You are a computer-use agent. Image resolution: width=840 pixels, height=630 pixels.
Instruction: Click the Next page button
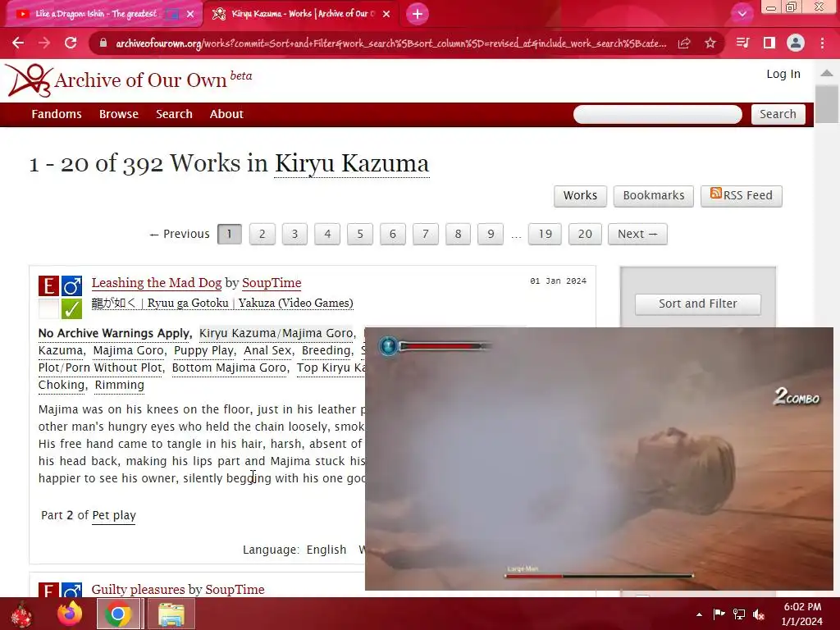637,234
